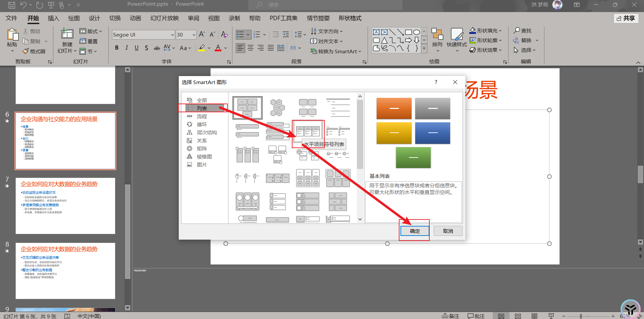Toggle Notes (备注) pane in status bar
644x319 pixels.
[x=450, y=316]
